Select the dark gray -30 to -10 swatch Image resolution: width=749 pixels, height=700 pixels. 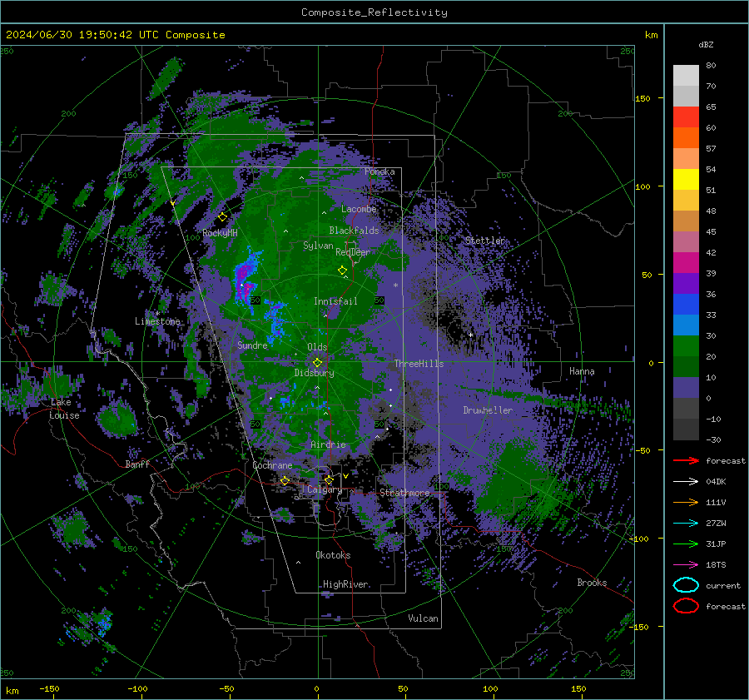click(686, 429)
